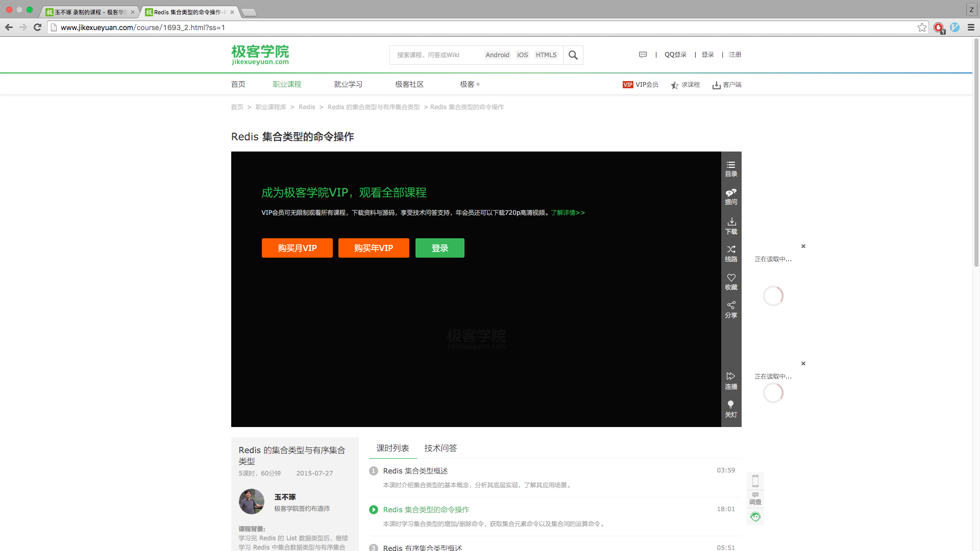Click the search magnifier icon

573,55
